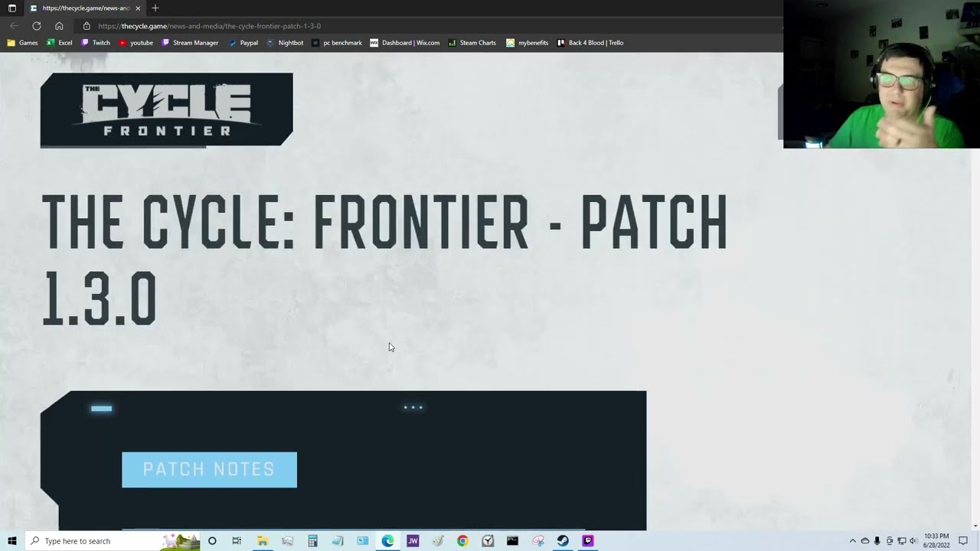Open a new browser tab
Screen dimensions: 980x551
pyautogui.click(x=155, y=8)
